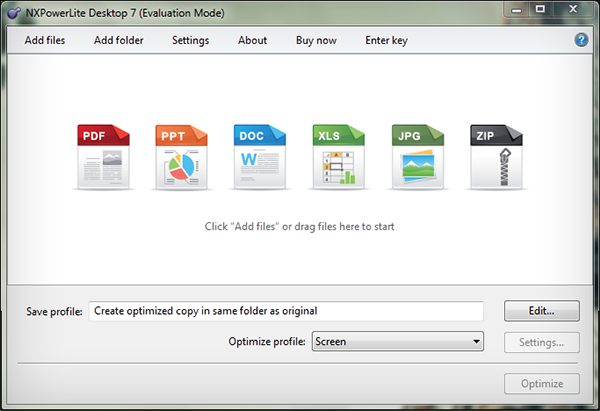Click Enter key menu item

click(386, 40)
